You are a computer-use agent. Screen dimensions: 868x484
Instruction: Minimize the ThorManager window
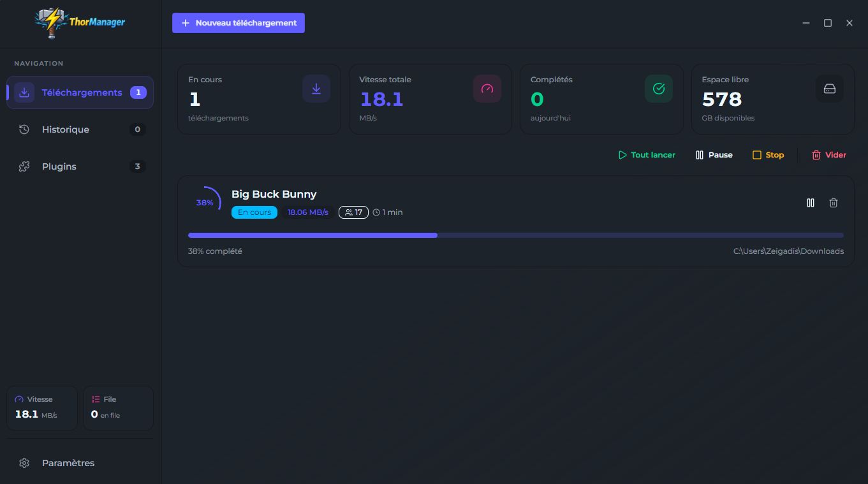[x=806, y=23]
